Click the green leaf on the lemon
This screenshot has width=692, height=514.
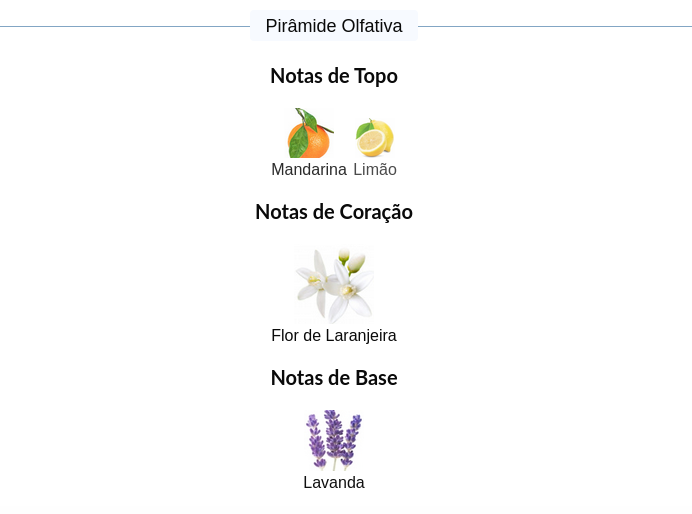click(365, 129)
